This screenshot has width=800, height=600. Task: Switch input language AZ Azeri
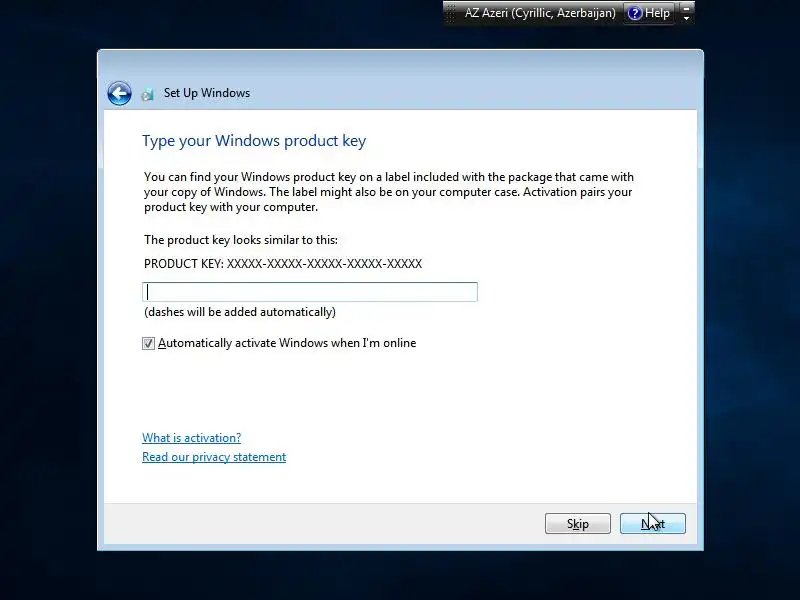pos(540,13)
